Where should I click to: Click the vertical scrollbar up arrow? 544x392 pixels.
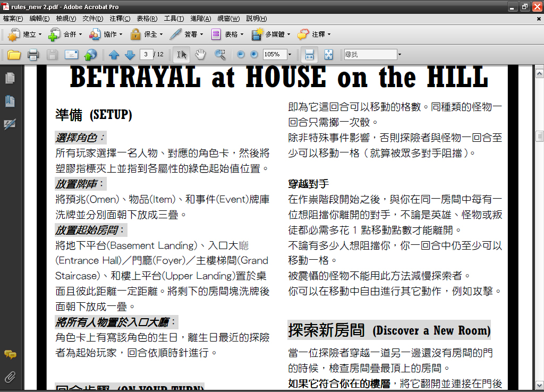click(539, 73)
